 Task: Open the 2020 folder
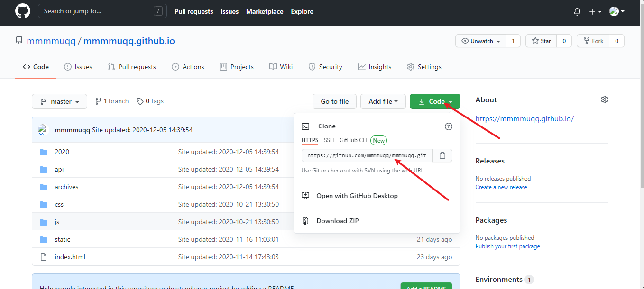pyautogui.click(x=62, y=152)
